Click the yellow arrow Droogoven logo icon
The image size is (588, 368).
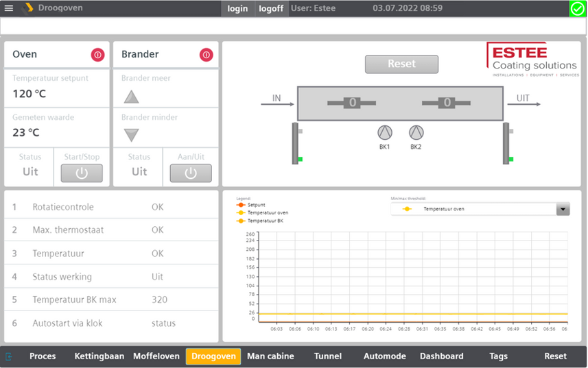pos(27,8)
